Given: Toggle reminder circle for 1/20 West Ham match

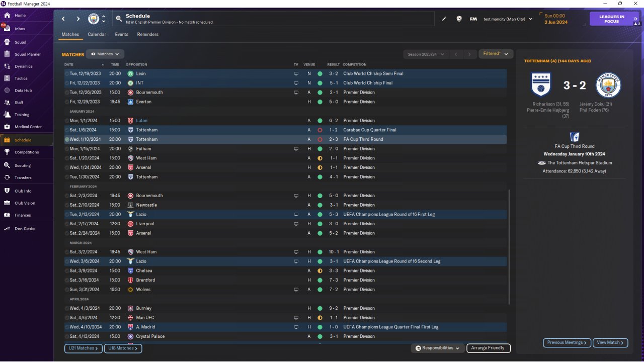Looking at the screenshot, I should click(67, 158).
